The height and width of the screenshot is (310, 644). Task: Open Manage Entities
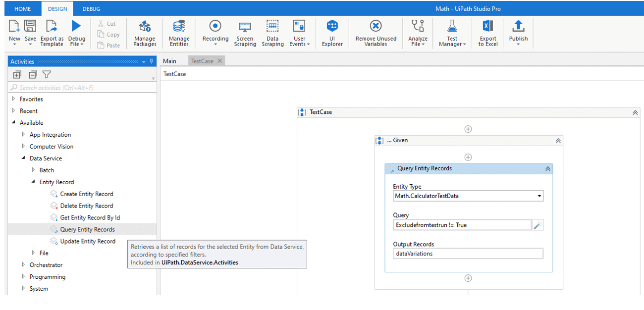click(179, 33)
